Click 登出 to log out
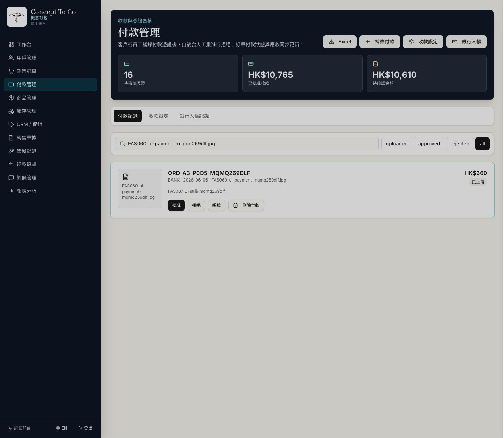504x438 pixels. (x=85, y=428)
